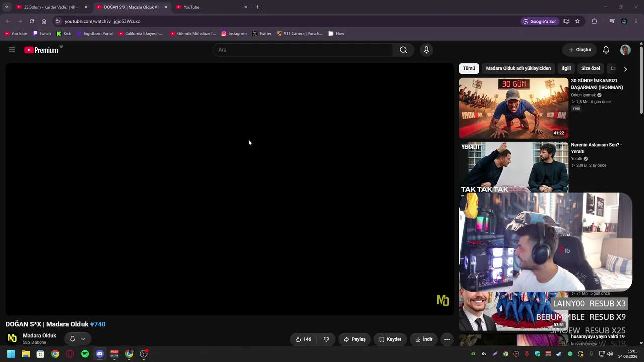The height and width of the screenshot is (362, 644).
Task: Open Microsoft Store from taskbar
Action: 40,354
